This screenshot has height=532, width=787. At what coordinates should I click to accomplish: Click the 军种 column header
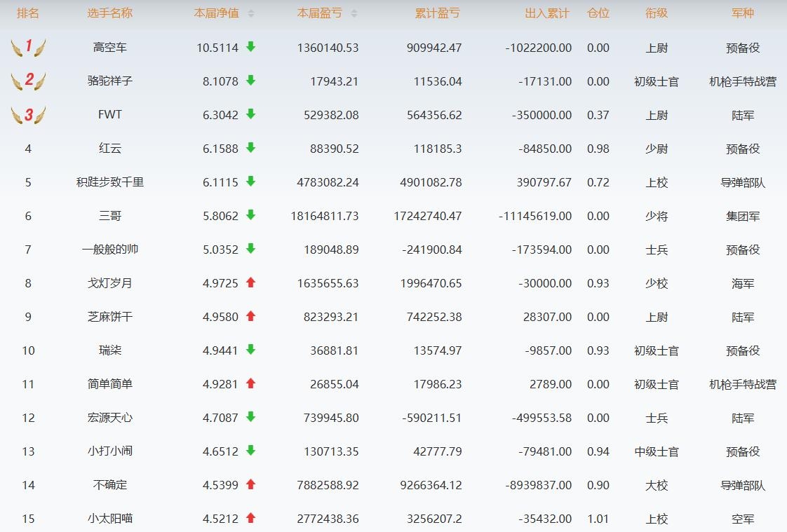coord(743,13)
